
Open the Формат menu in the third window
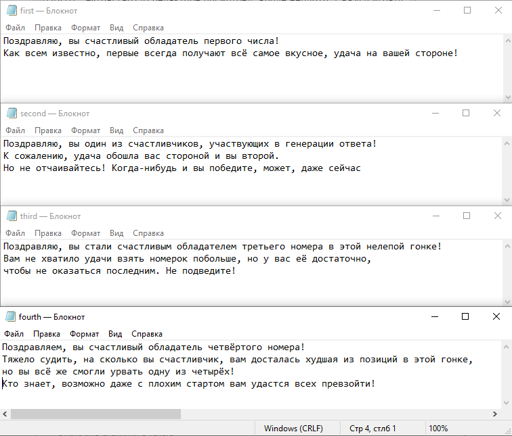[85, 233]
